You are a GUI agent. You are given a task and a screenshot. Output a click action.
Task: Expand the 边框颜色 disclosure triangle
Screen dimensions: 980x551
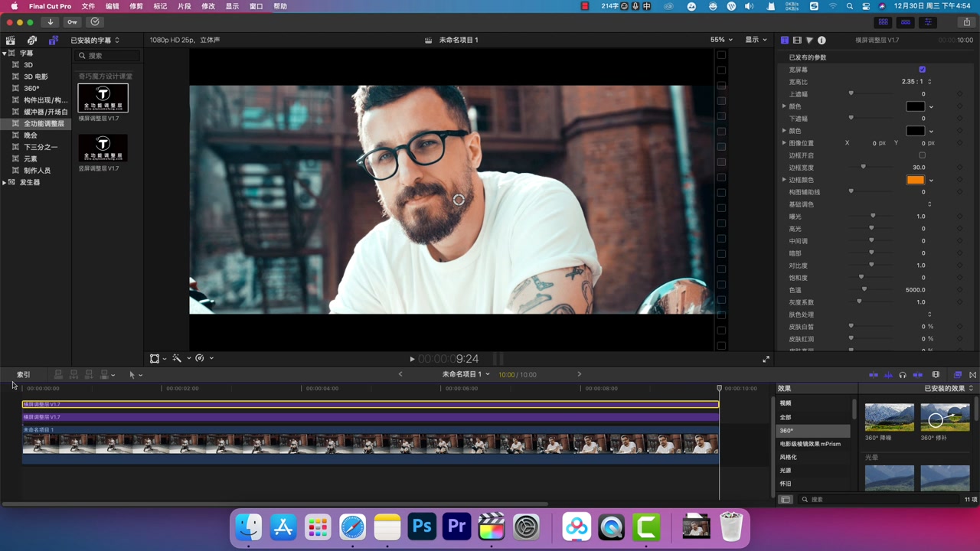tap(784, 180)
